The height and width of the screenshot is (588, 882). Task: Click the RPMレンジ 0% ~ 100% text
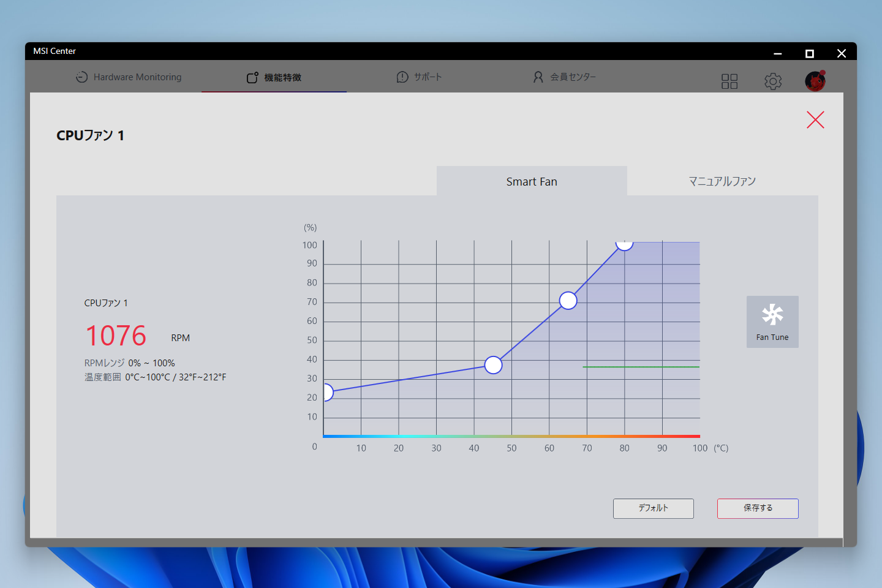130,363
